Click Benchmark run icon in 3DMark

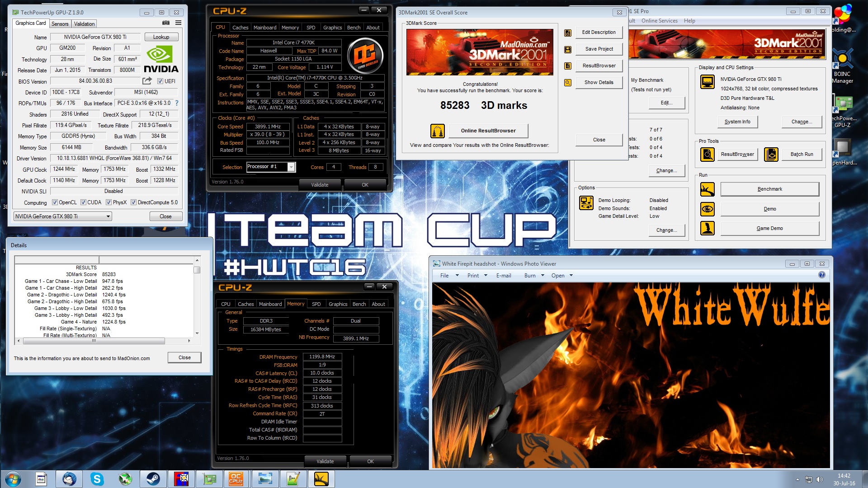click(x=708, y=189)
